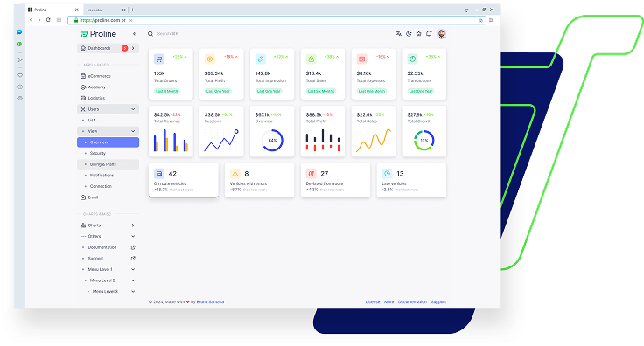The width and height of the screenshot is (644, 346).
Task: Click the Sessions line chart
Action: click(221, 140)
